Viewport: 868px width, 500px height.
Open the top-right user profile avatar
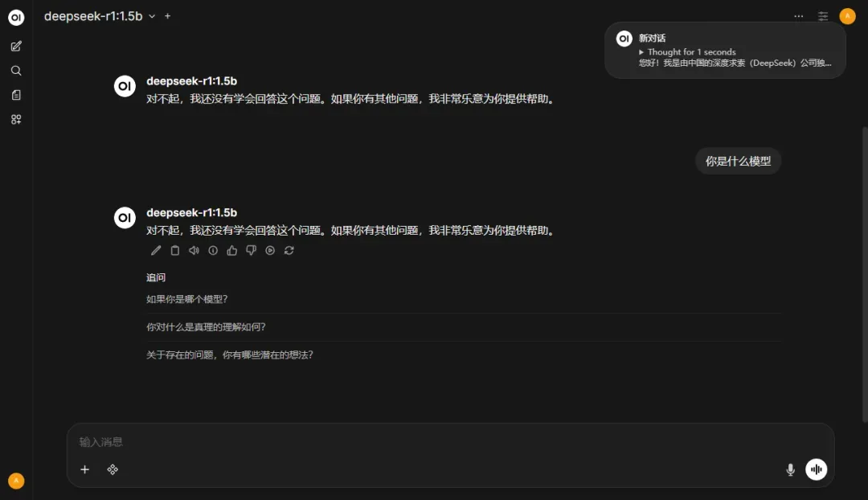(848, 16)
